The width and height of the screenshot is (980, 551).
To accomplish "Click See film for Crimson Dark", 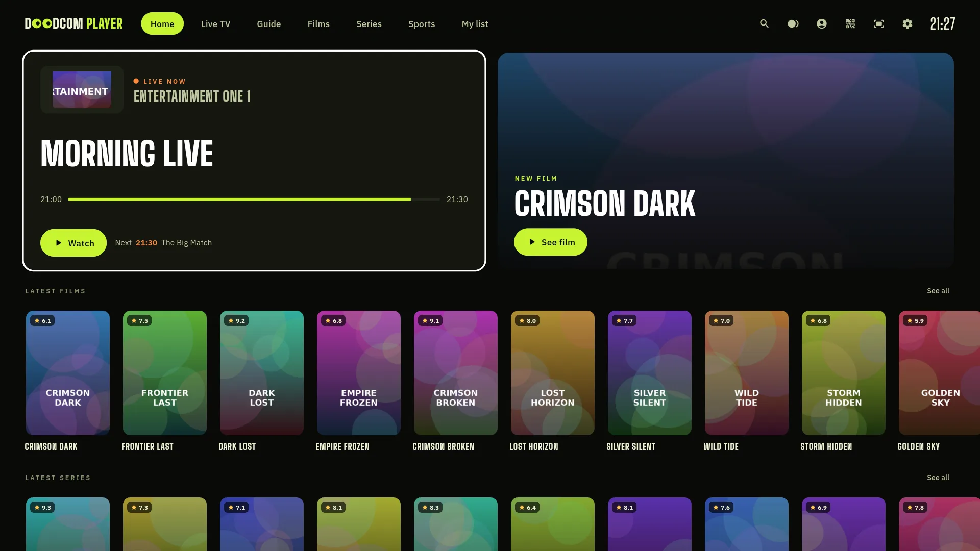I will click(x=550, y=242).
